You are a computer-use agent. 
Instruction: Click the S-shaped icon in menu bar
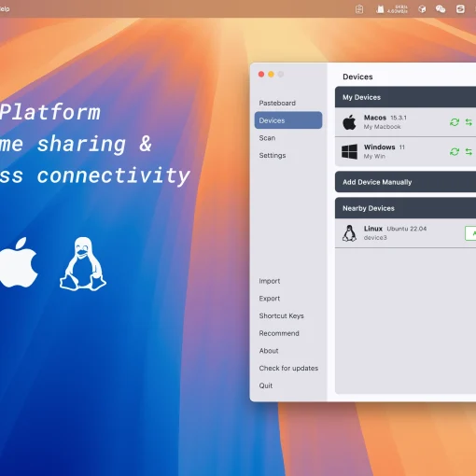coord(460,9)
